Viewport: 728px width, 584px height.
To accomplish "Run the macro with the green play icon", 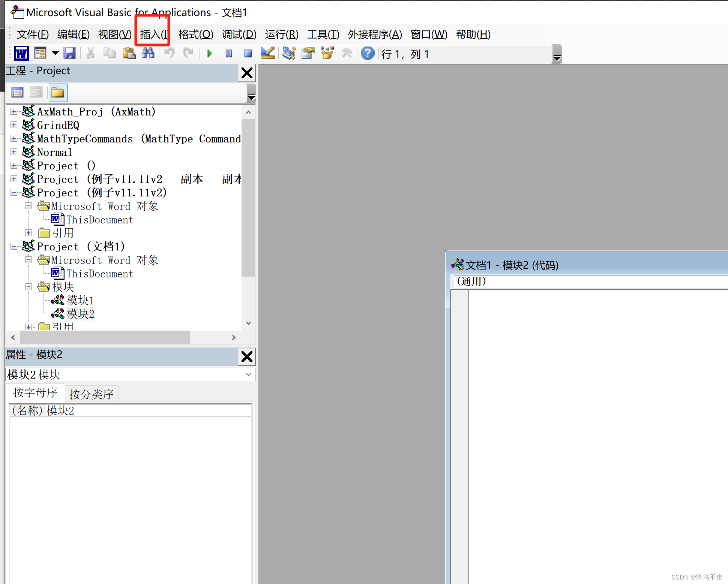I will pyautogui.click(x=210, y=53).
